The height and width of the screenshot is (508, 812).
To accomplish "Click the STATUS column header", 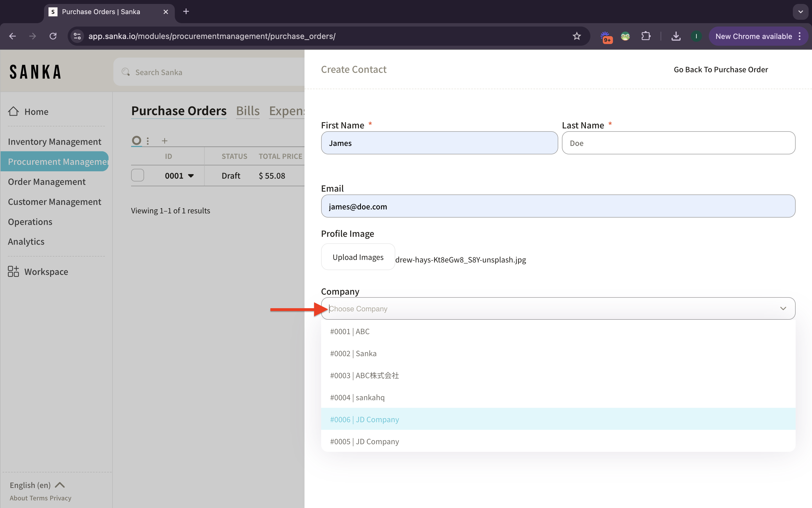I will (x=234, y=156).
